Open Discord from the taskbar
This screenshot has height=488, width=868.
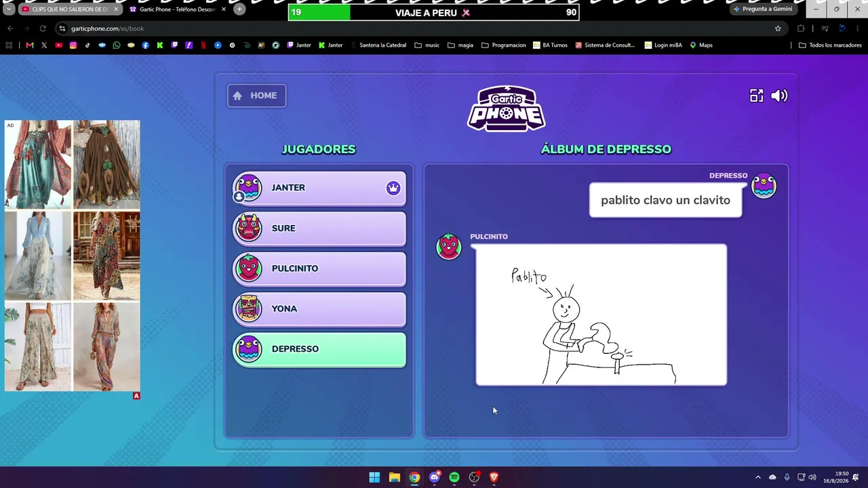434,477
